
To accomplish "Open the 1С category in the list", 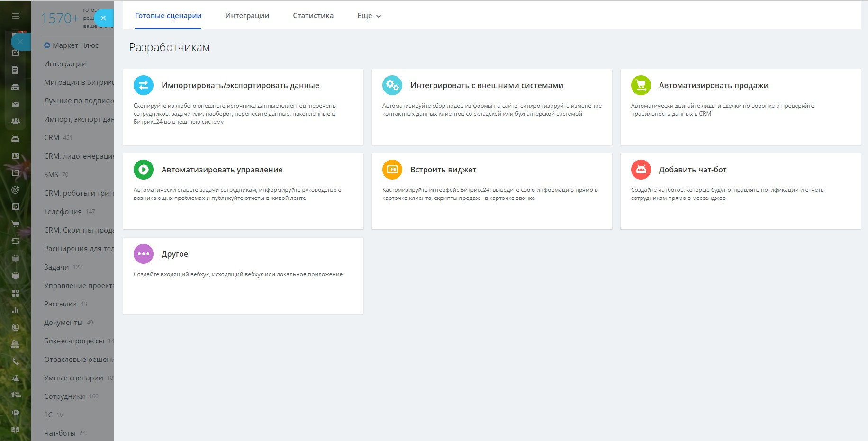I will click(54, 415).
